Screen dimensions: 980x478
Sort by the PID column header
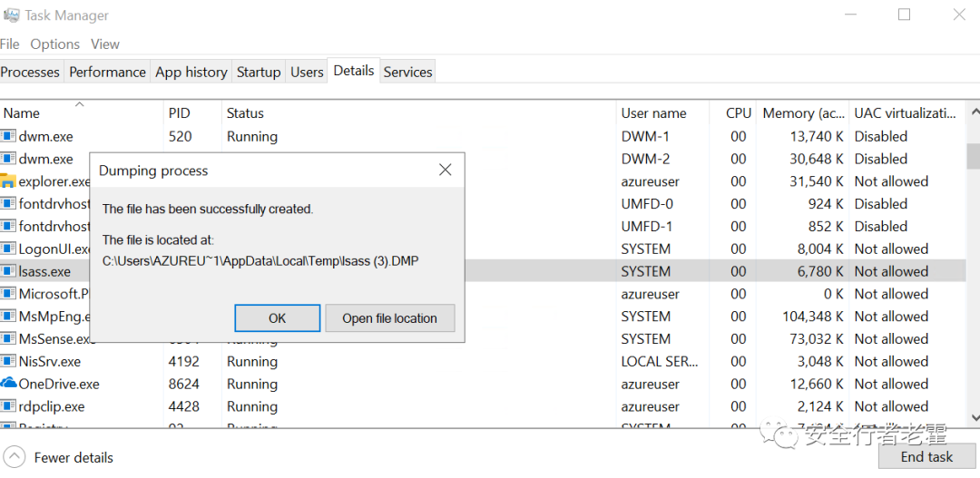[x=192, y=113]
